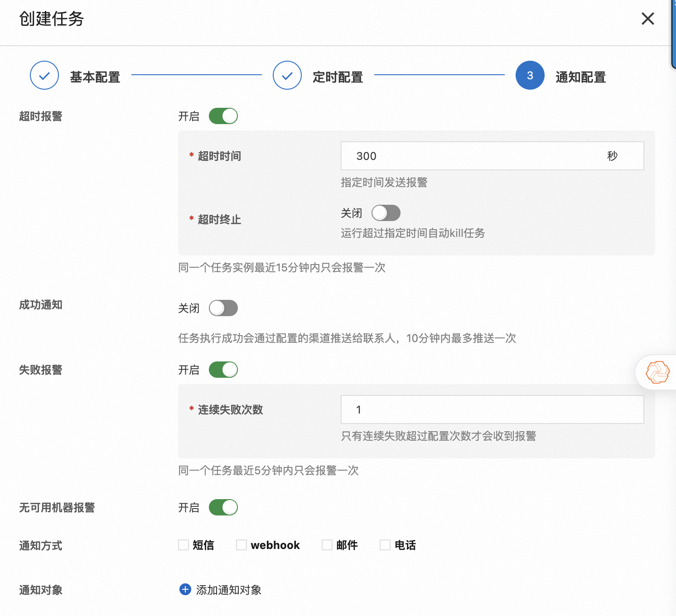Click the plus icon for 添加通知对象
Viewport: 676px width, 616px height.
point(185,589)
